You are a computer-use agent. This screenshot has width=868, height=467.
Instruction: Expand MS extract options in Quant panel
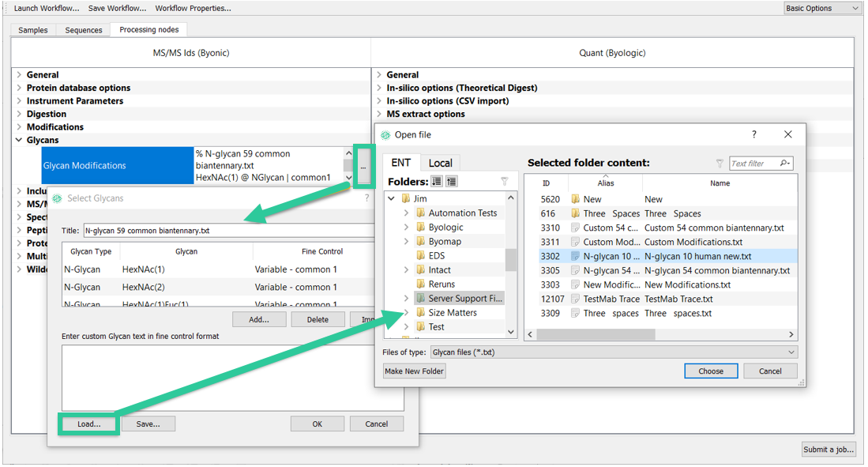[379, 114]
